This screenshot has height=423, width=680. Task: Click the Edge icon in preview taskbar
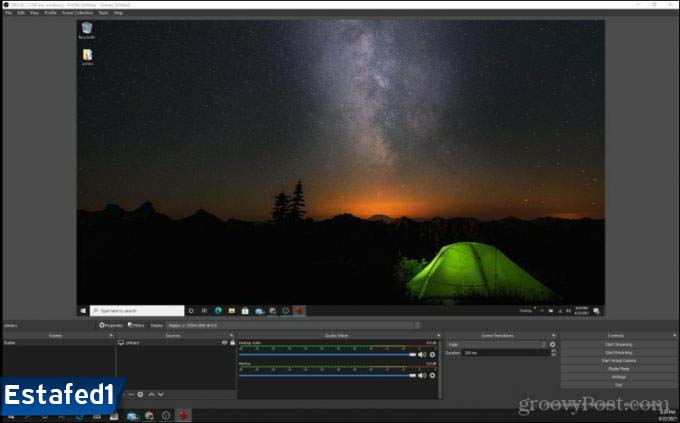218,311
